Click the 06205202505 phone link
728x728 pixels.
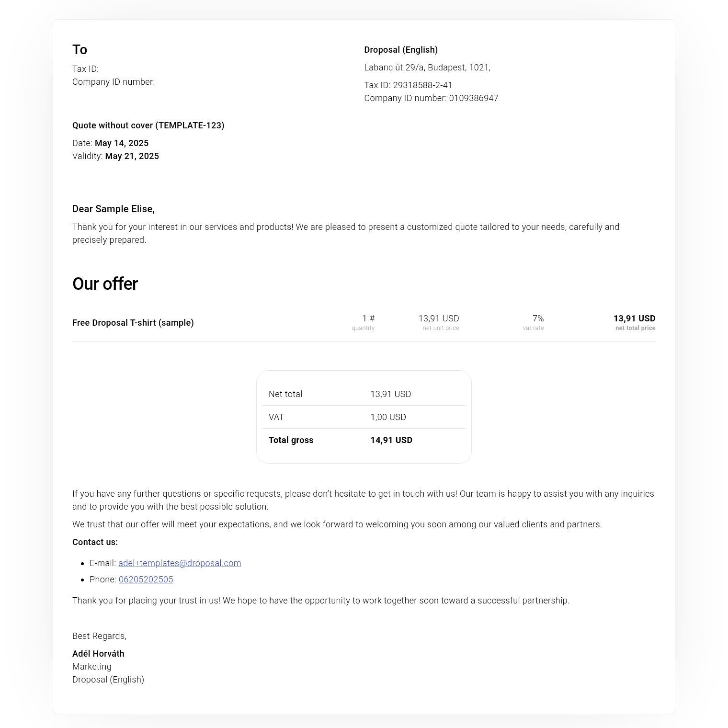point(146,580)
